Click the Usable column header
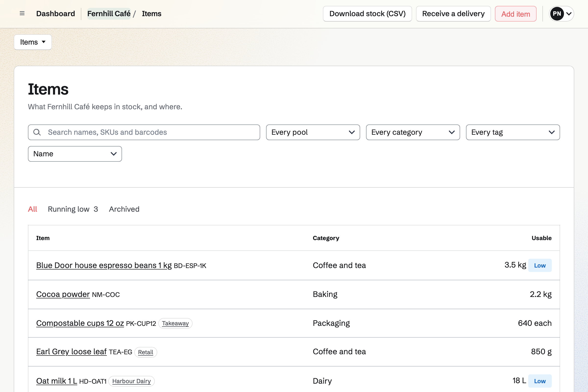The width and height of the screenshot is (588, 392). tap(541, 238)
